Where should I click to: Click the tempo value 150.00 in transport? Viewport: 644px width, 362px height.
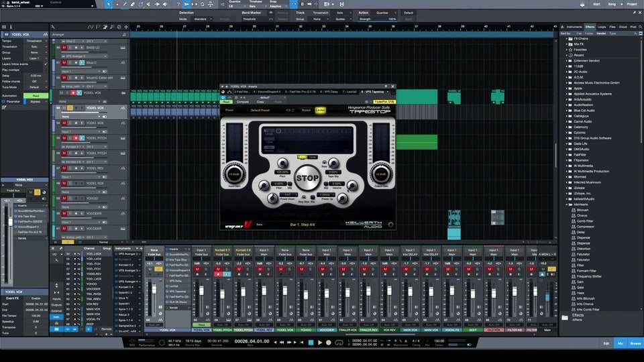439,341
